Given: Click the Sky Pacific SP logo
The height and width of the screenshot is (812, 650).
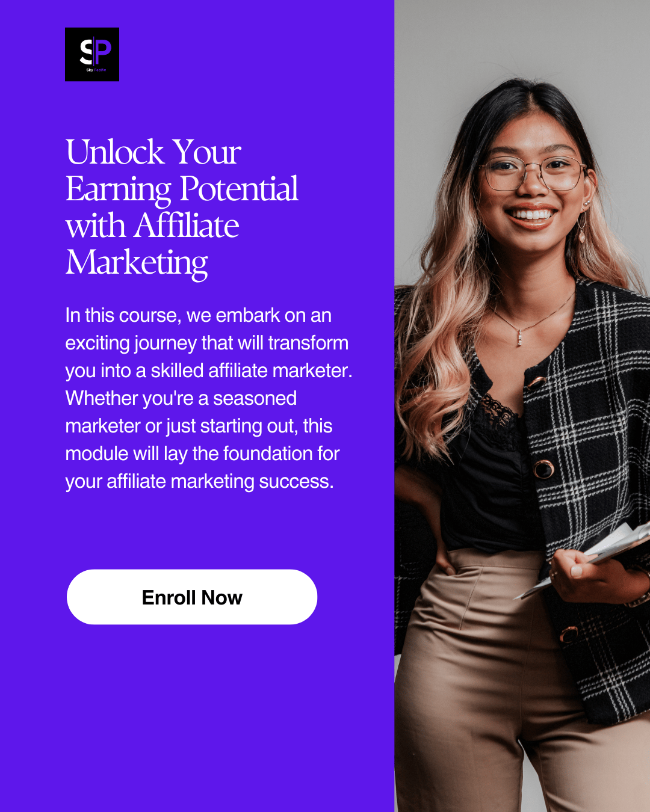Looking at the screenshot, I should tap(92, 54).
